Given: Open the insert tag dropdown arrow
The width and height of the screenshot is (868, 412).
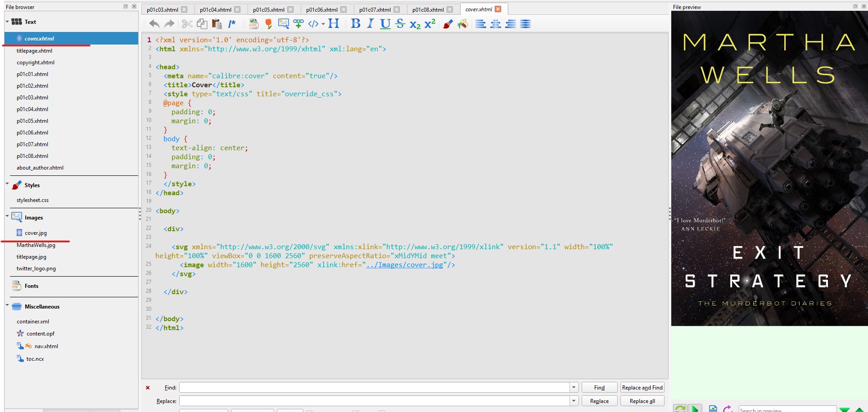Looking at the screenshot, I should (x=323, y=24).
